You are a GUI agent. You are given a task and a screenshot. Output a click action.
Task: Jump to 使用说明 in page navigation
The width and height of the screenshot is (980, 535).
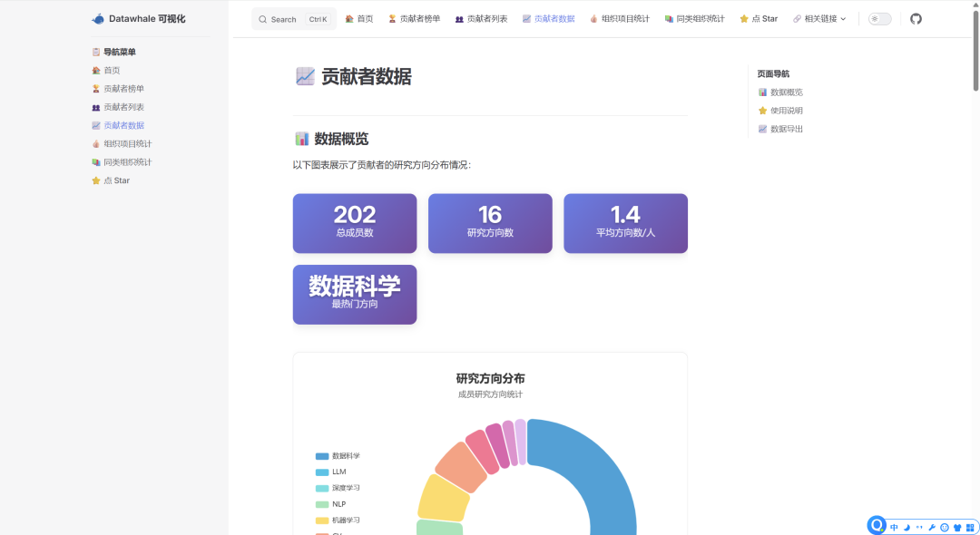pos(786,111)
